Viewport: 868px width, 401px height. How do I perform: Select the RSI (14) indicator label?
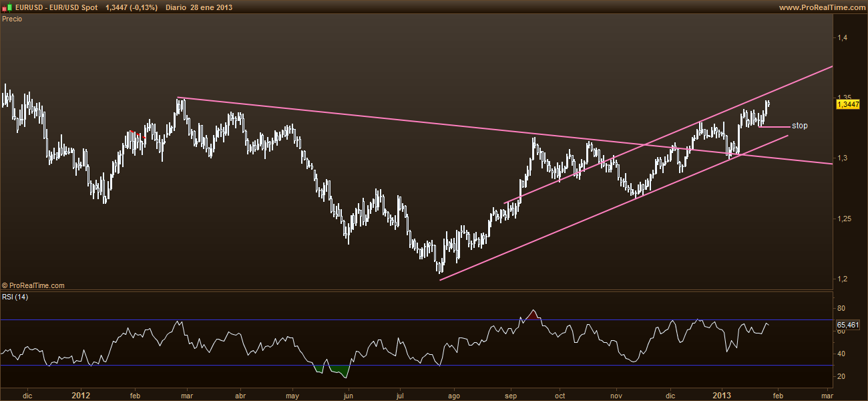pyautogui.click(x=16, y=297)
